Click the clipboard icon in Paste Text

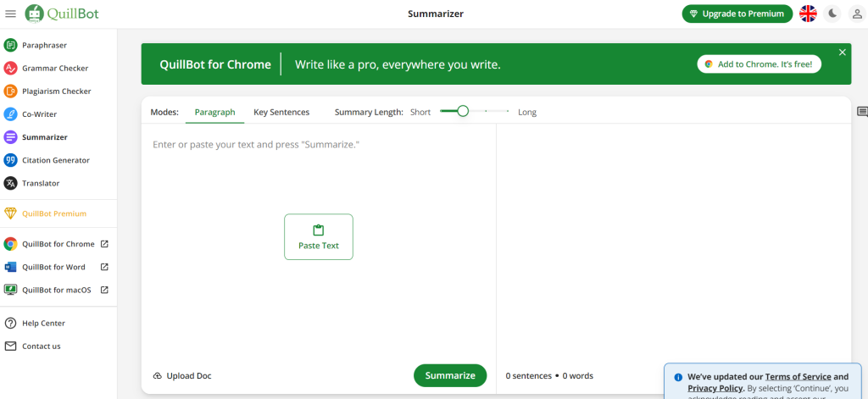[319, 230]
